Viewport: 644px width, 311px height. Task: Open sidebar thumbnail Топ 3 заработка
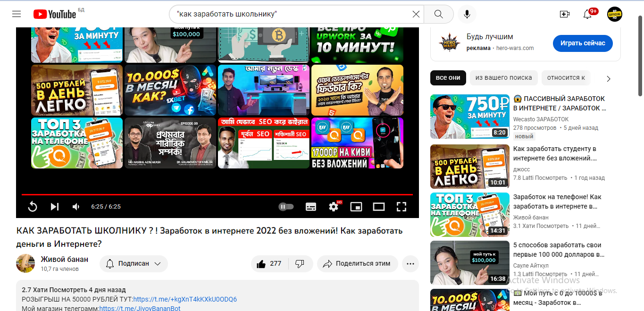point(470,215)
